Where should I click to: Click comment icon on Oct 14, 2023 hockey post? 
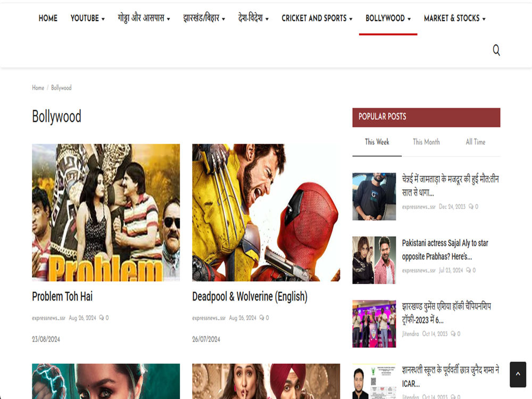(x=453, y=334)
